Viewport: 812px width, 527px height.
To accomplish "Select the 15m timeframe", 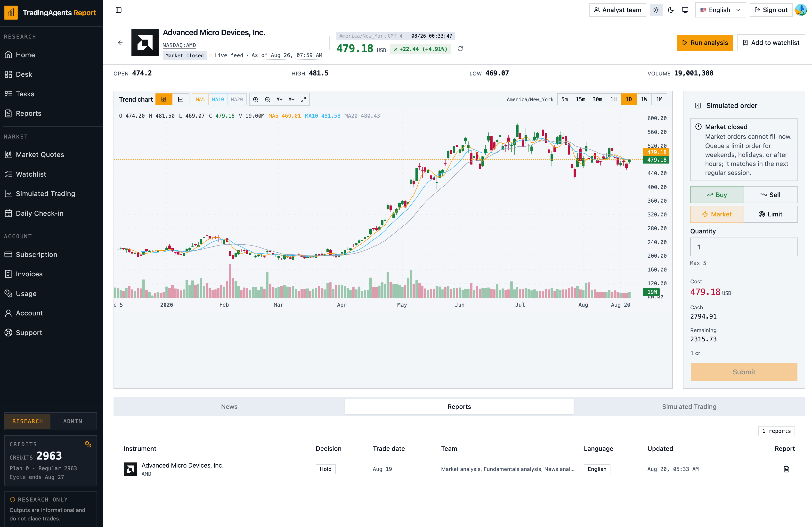I will (580, 99).
